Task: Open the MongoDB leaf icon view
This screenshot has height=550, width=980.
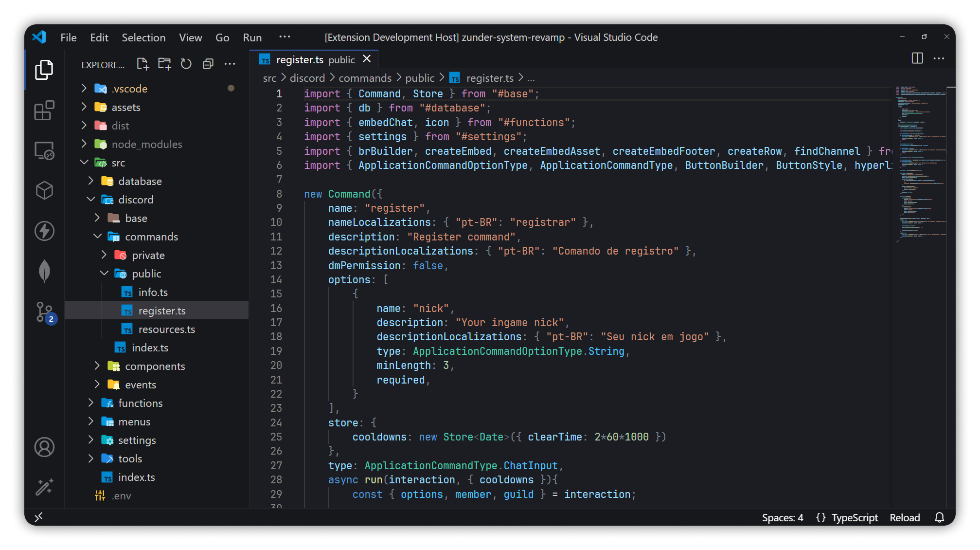Action: point(44,271)
